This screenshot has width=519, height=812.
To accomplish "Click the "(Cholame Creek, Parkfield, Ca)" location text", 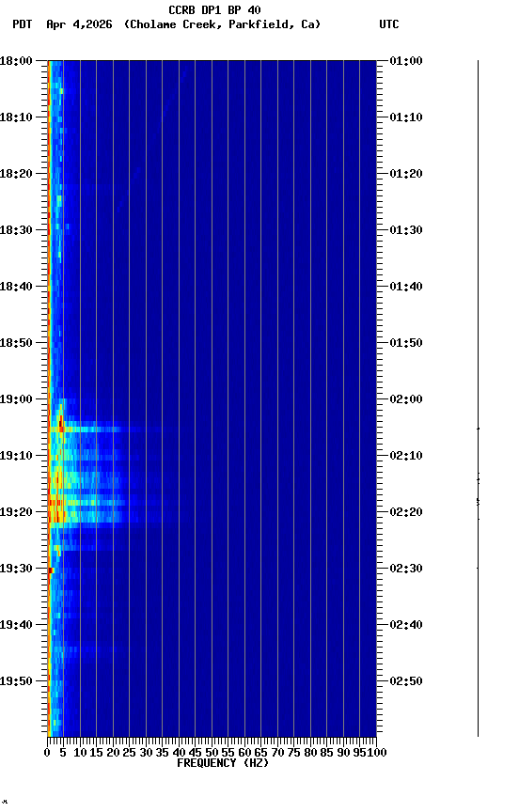I will coord(222,24).
